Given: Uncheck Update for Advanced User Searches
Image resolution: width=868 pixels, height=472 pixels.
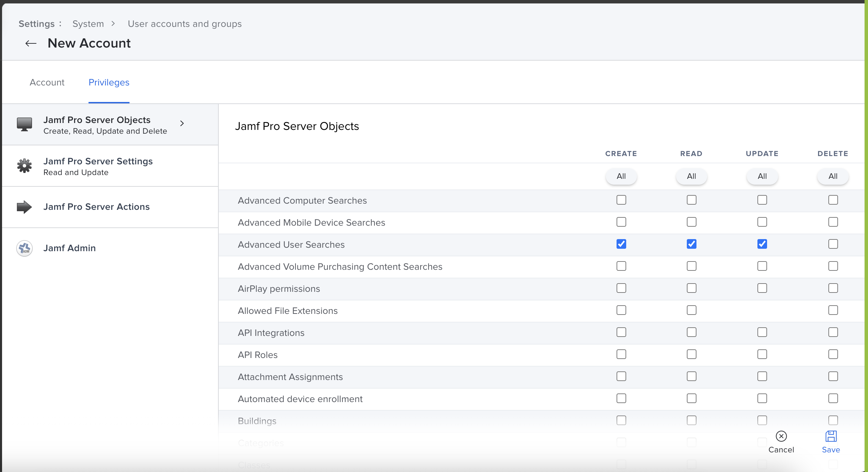Looking at the screenshot, I should tap(762, 244).
